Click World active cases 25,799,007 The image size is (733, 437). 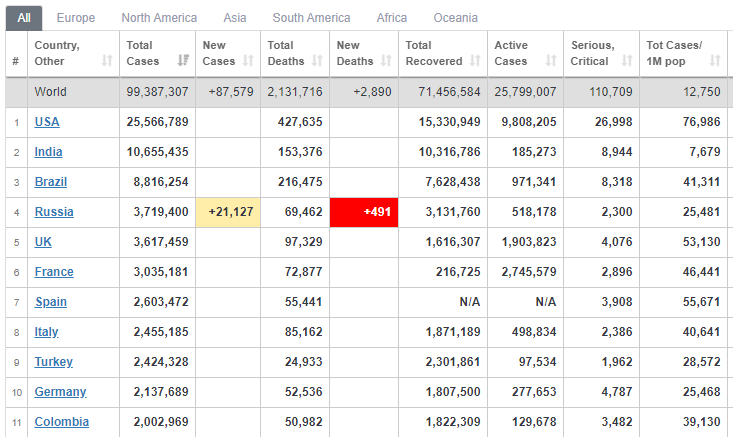[525, 92]
